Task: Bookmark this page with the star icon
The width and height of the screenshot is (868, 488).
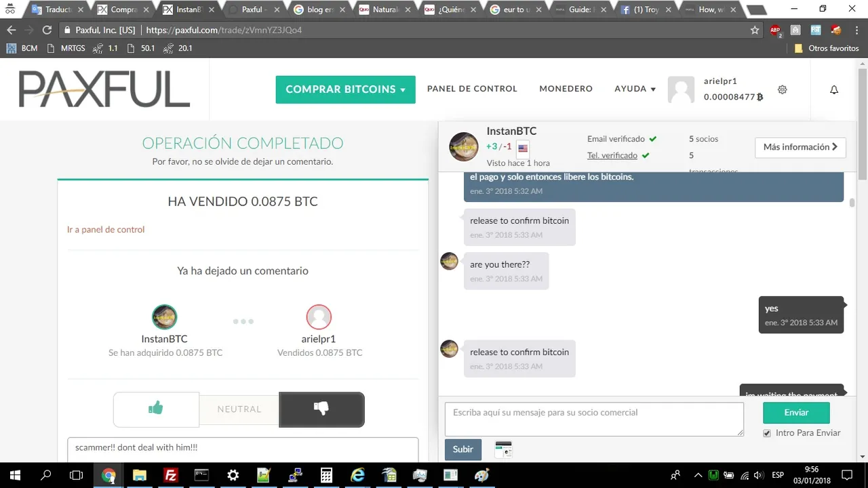Action: [755, 30]
